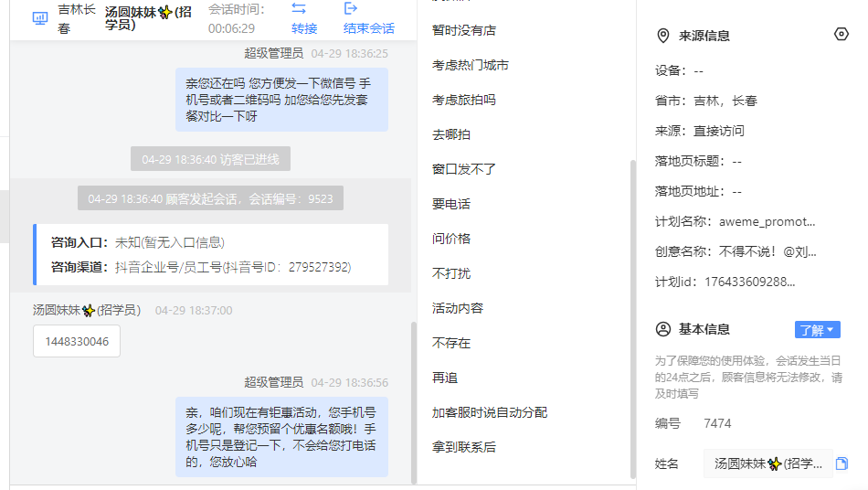Viewport: 868px width, 490px height.
Task: Click the 姓名 name input field
Action: tap(767, 463)
